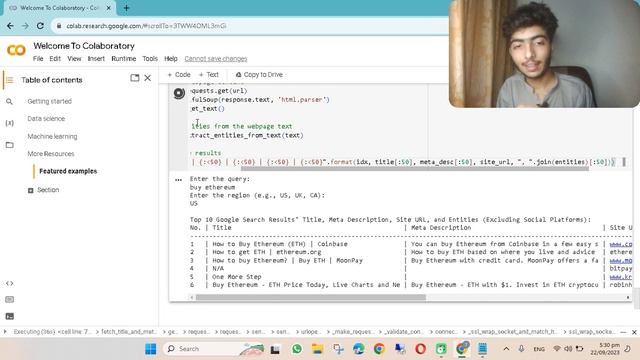
Task: Expand the Executing status stack trace arrow
Action: [x=5, y=332]
